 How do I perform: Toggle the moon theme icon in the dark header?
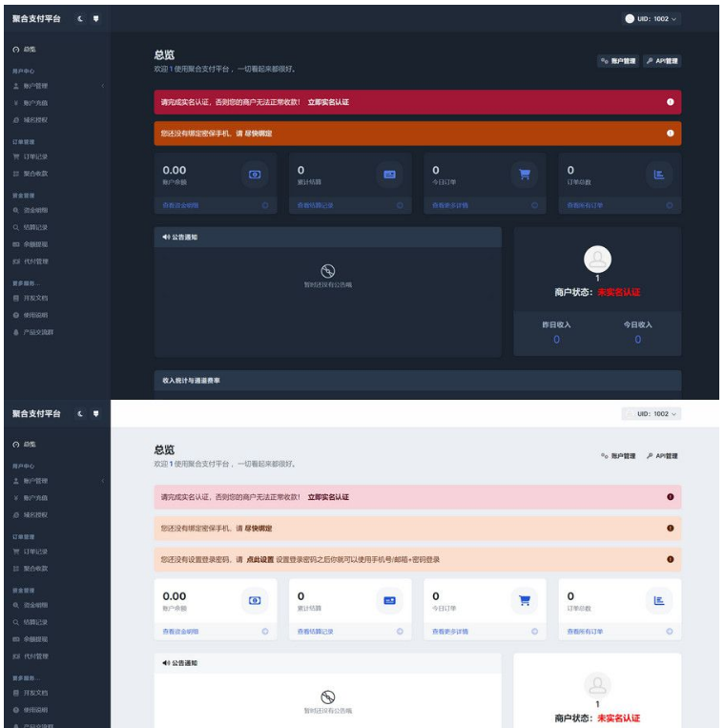80,19
